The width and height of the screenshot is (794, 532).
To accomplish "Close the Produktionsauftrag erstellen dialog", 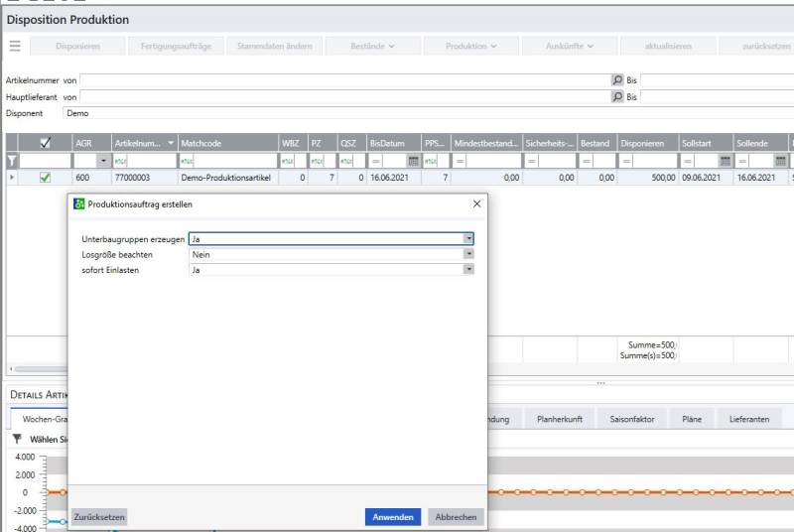I will 476,203.
